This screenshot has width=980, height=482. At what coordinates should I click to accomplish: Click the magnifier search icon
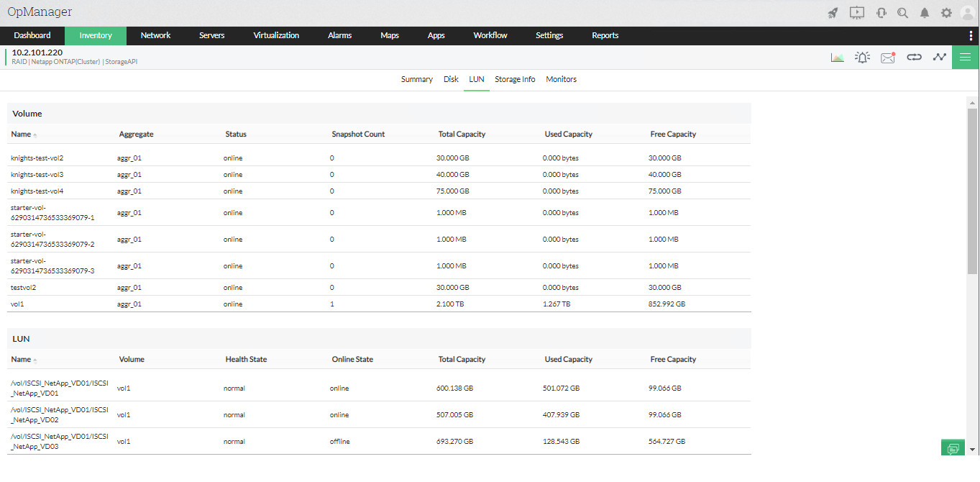[902, 13]
